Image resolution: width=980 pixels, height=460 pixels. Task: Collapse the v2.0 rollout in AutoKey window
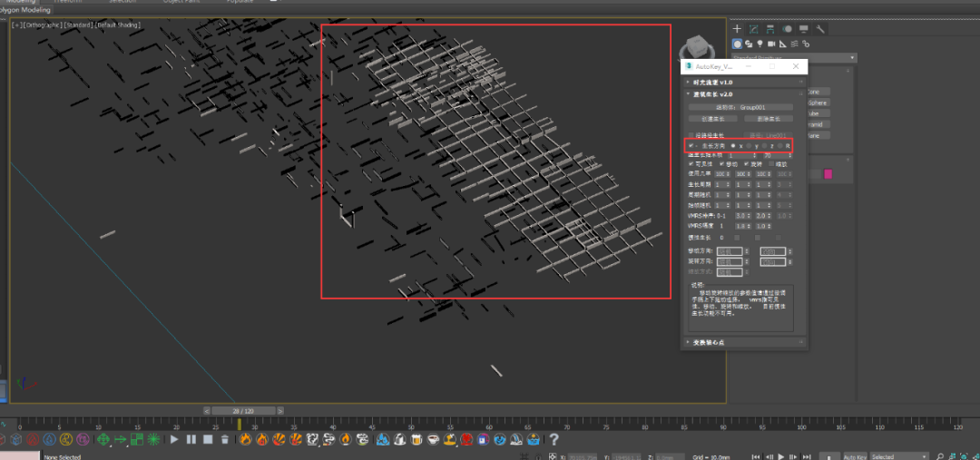click(744, 94)
